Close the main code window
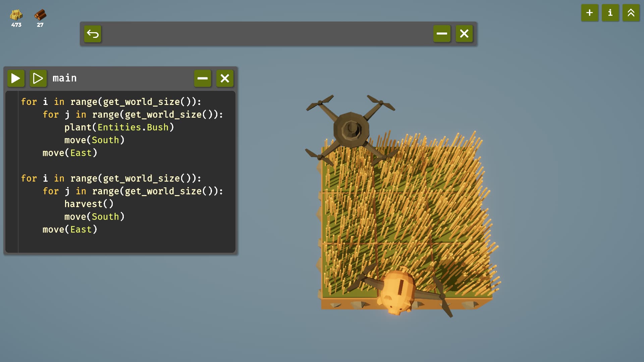This screenshot has height=362, width=644. (225, 78)
